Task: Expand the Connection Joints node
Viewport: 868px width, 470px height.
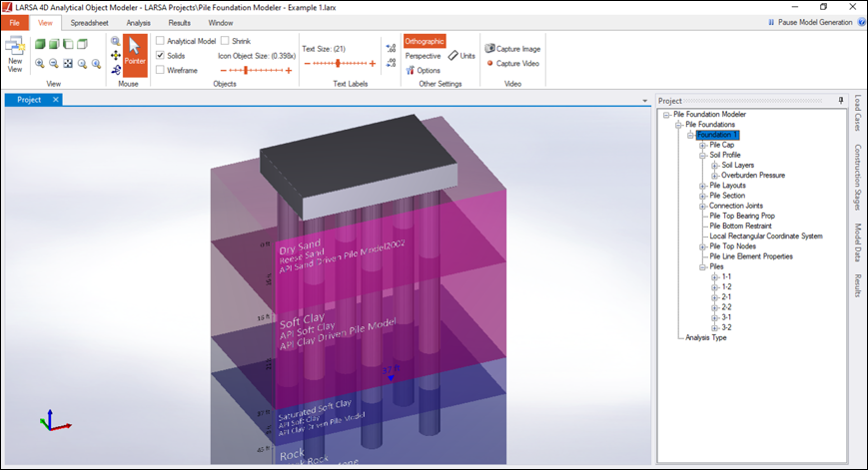Action: (x=702, y=207)
